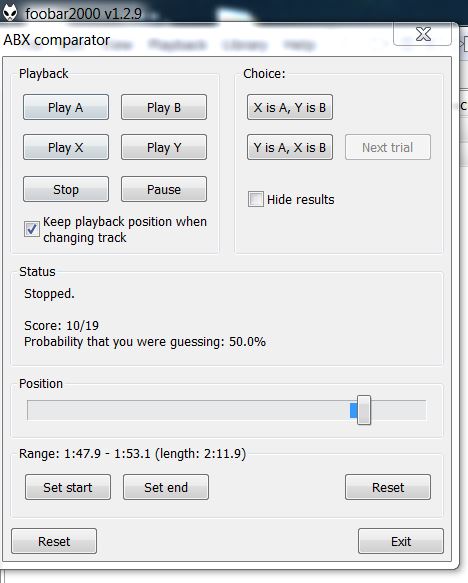The height and width of the screenshot is (583, 468).
Task: Reset the ABX test score
Action: point(54,541)
